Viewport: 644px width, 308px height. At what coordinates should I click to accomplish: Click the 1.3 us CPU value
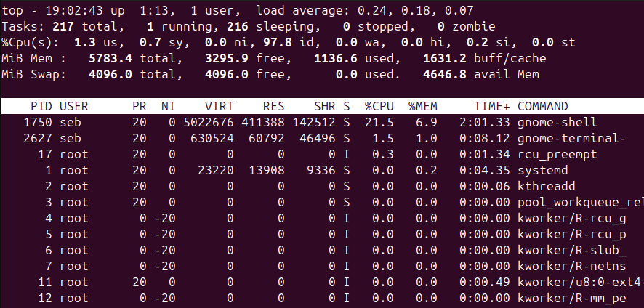coord(84,42)
